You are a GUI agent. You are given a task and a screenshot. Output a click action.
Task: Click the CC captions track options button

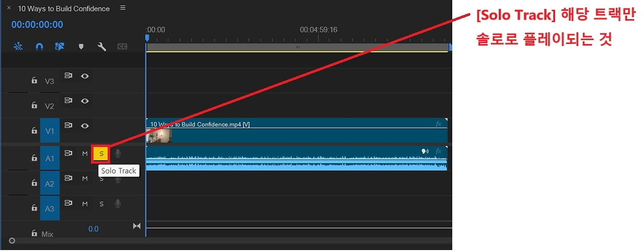click(122, 47)
